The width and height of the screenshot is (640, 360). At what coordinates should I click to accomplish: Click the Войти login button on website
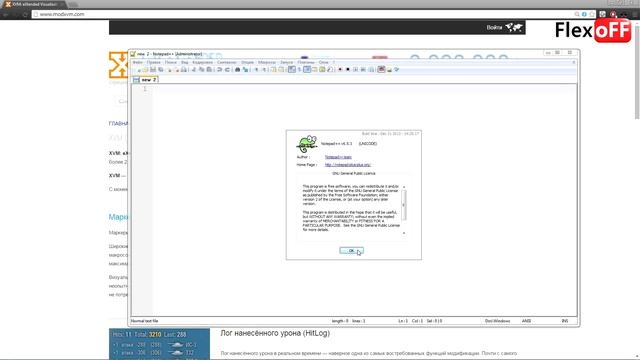click(x=494, y=27)
